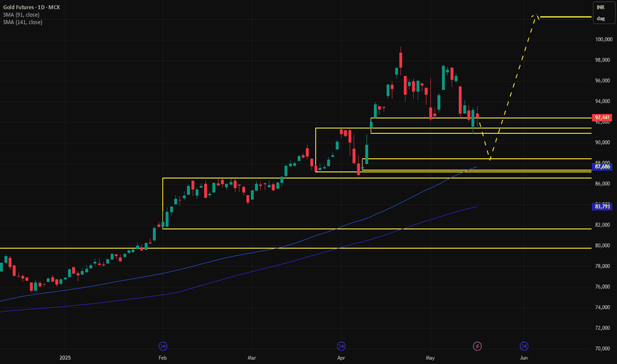
Task: Click the 100,000 price axis label
Action: 604,39
